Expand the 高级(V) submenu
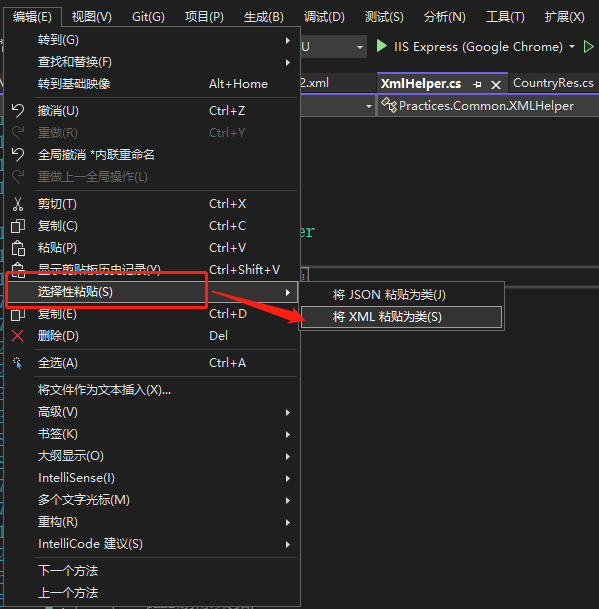599x609 pixels. pyautogui.click(x=152, y=412)
